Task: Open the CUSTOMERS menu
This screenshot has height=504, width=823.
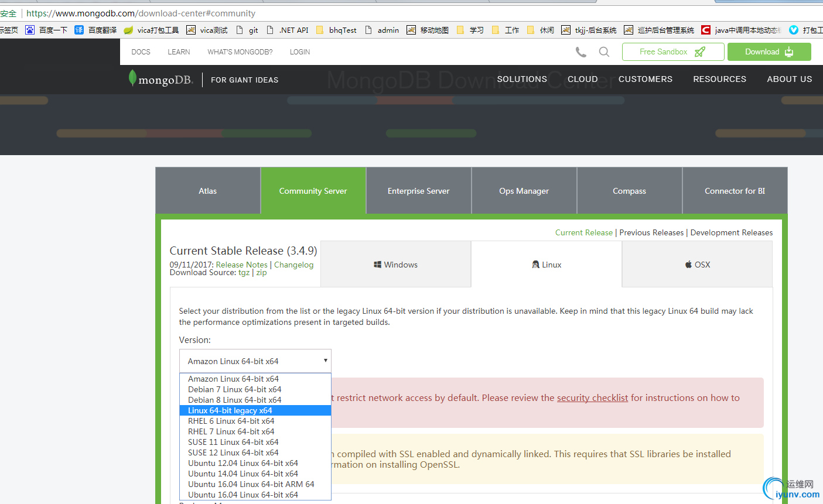Action: point(646,79)
